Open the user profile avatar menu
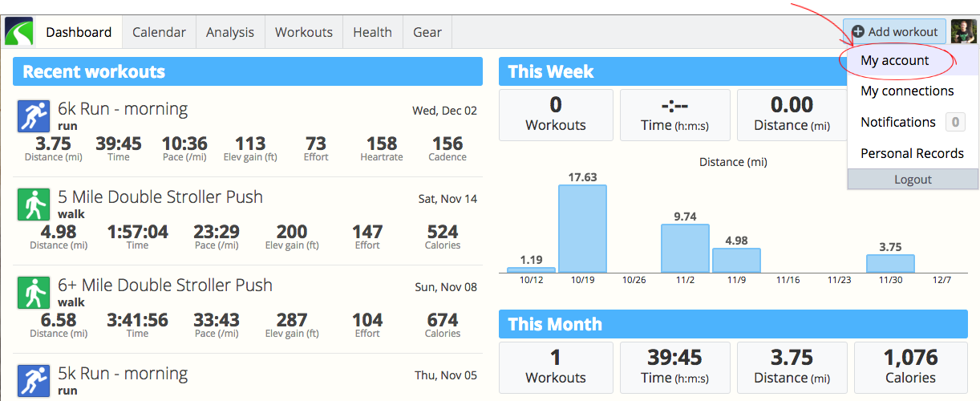 tap(963, 32)
